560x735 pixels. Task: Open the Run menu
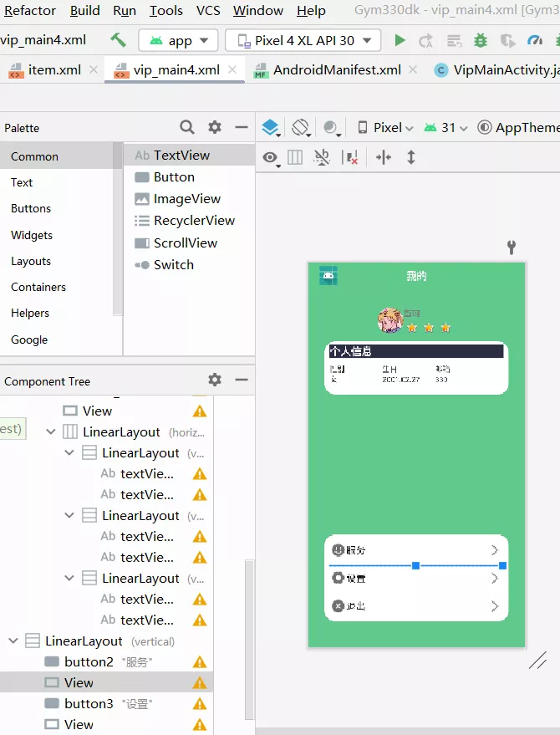coord(125,10)
